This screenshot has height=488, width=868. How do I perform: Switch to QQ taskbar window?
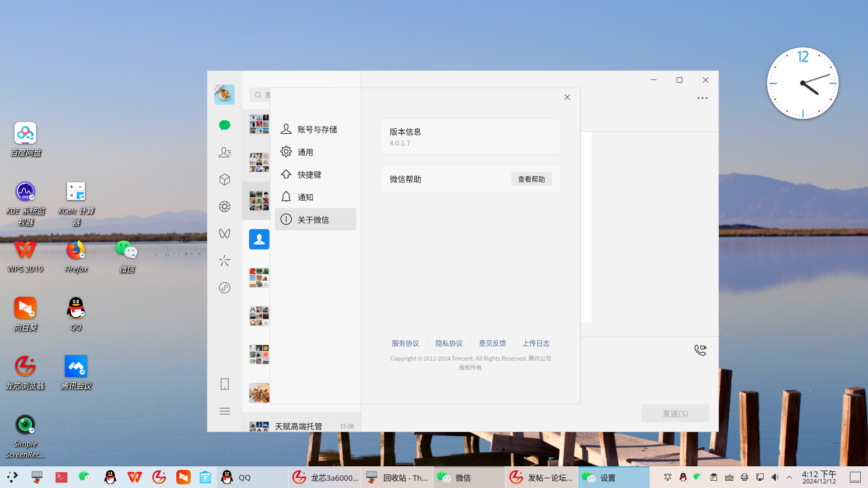click(x=252, y=478)
